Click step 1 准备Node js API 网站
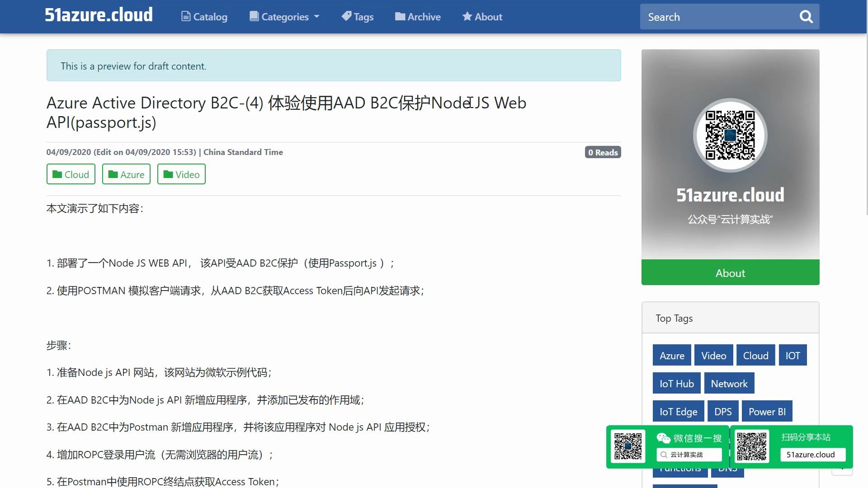Screen dimensions: 868x488 pyautogui.click(x=159, y=372)
